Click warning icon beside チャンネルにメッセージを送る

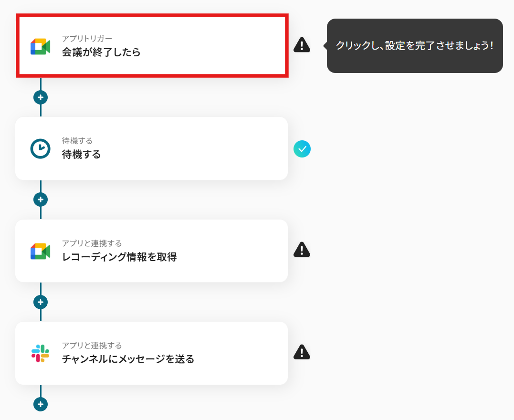[x=302, y=352]
